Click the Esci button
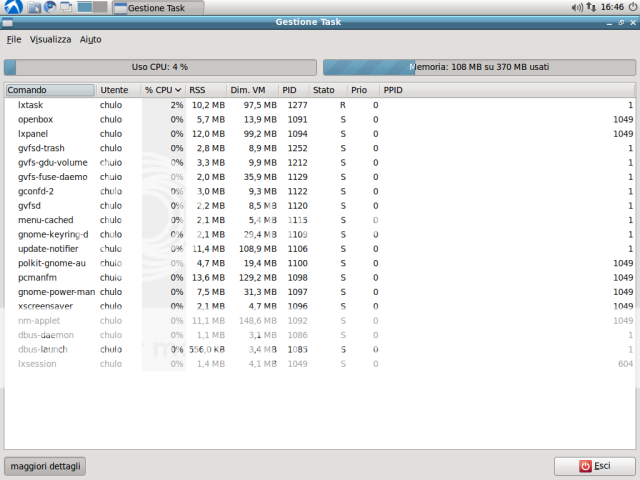 [595, 466]
